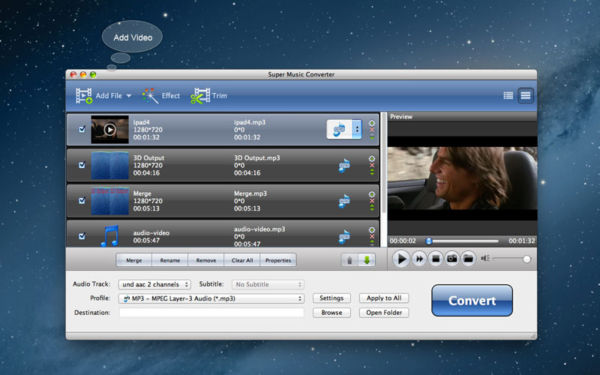Browse for a destination folder
Viewport: 600px width, 375px height.
click(331, 313)
